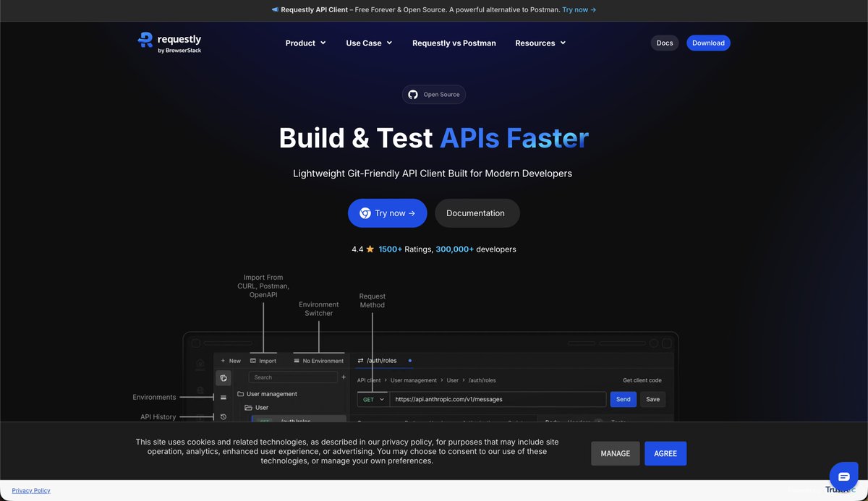Select the collections icon in app sidebar

click(x=224, y=377)
